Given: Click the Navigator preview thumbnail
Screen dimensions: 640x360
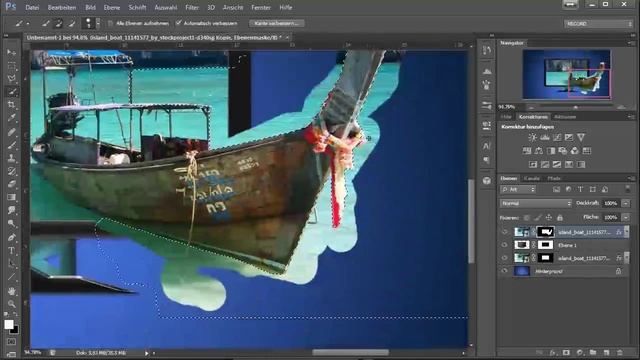Looking at the screenshot, I should coord(567,75).
